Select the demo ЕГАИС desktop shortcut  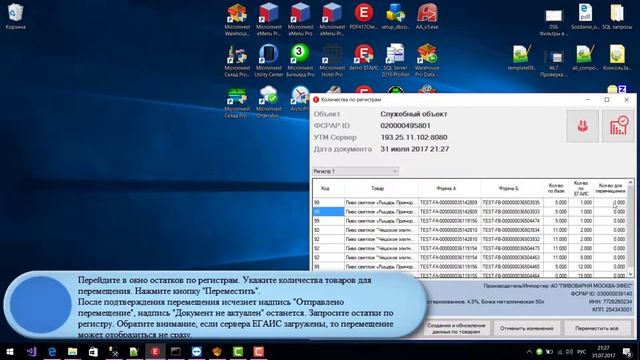363,58
